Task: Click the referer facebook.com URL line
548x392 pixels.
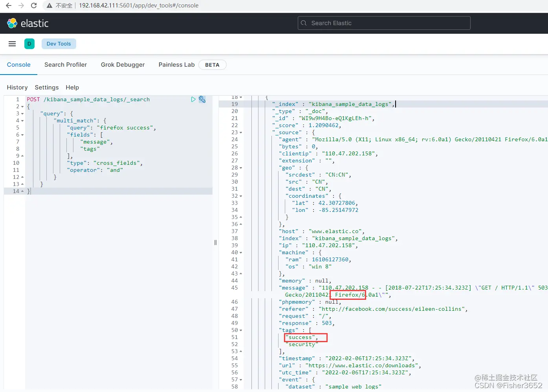Action: click(373, 309)
